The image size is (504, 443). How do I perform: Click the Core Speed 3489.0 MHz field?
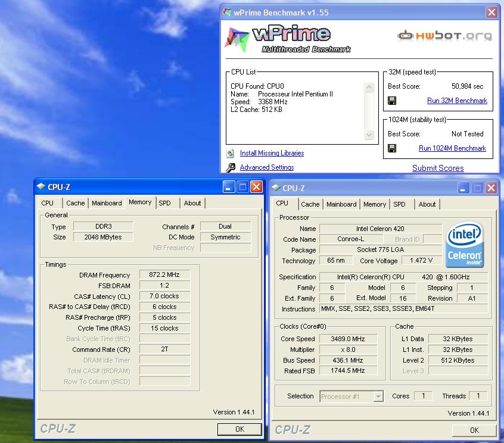pos(348,339)
